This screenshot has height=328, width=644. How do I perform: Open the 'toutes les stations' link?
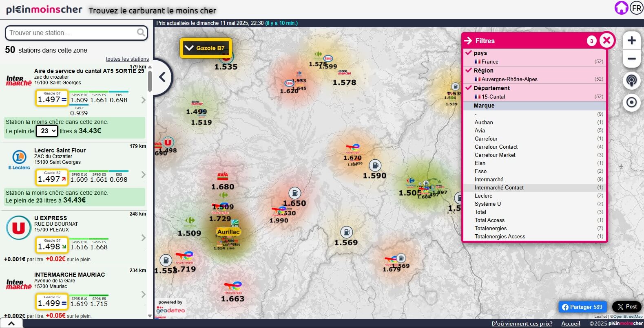127,59
